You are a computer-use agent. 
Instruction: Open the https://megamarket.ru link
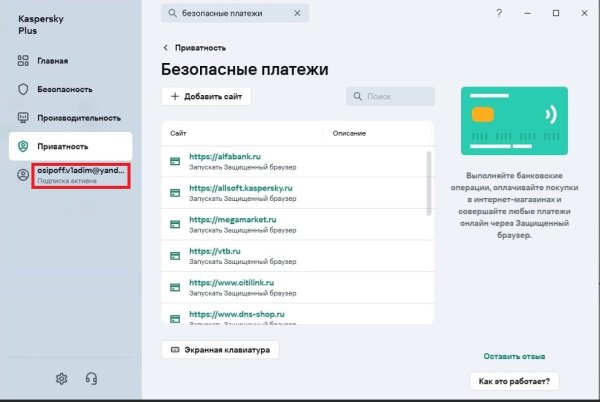point(233,220)
